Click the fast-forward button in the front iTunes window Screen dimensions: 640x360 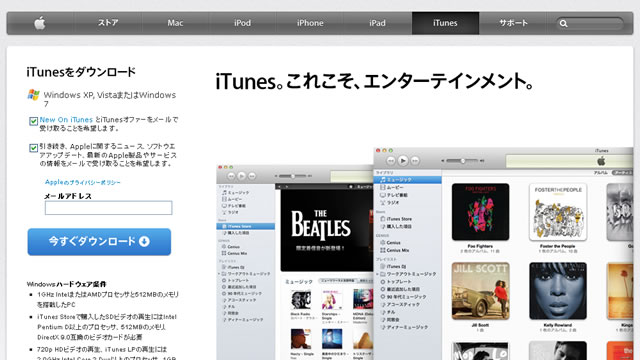[x=415, y=161]
